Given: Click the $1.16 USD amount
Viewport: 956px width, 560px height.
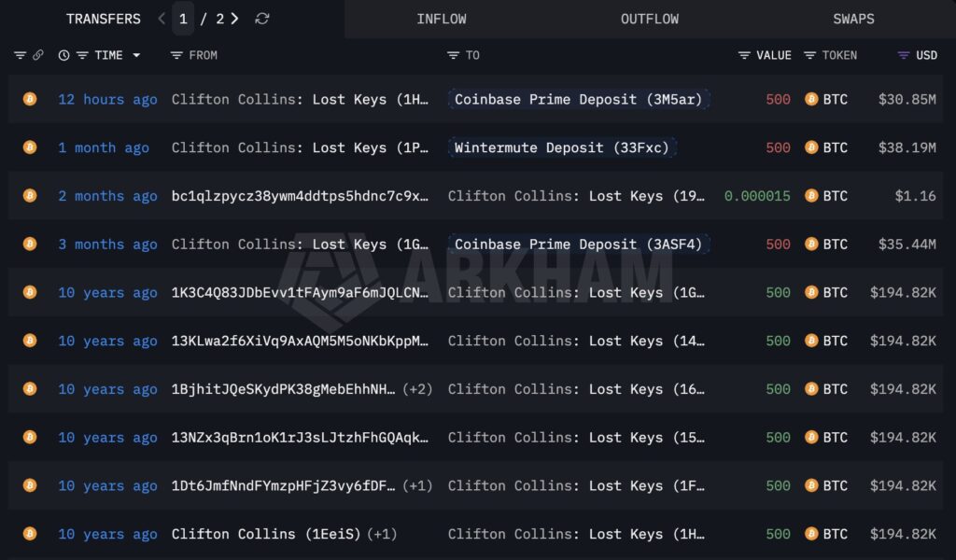Looking at the screenshot, I should click(915, 196).
